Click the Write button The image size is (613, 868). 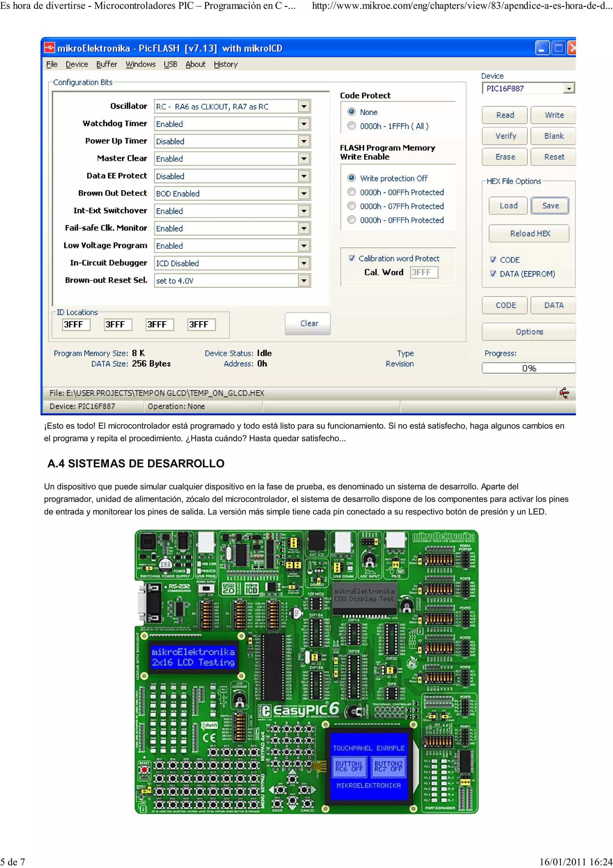tap(554, 115)
